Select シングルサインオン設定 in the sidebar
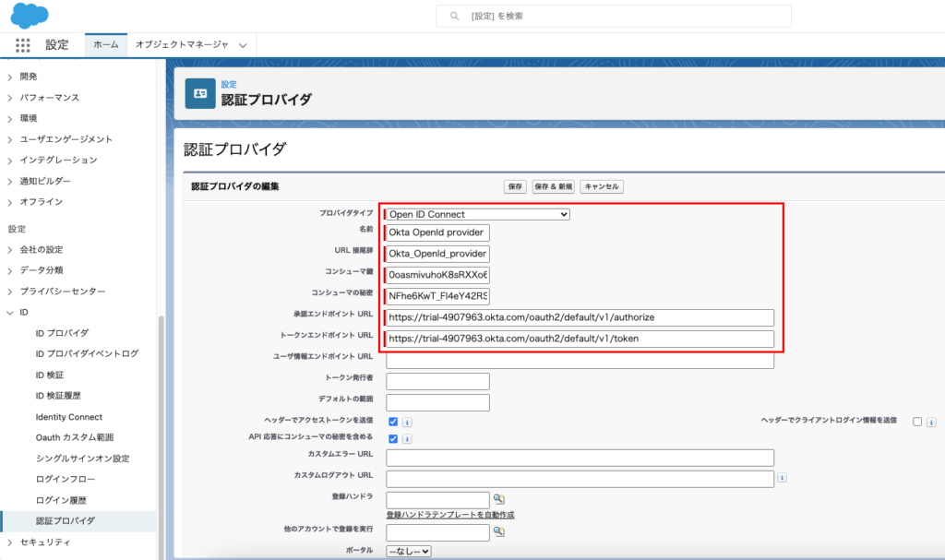 click(x=82, y=459)
